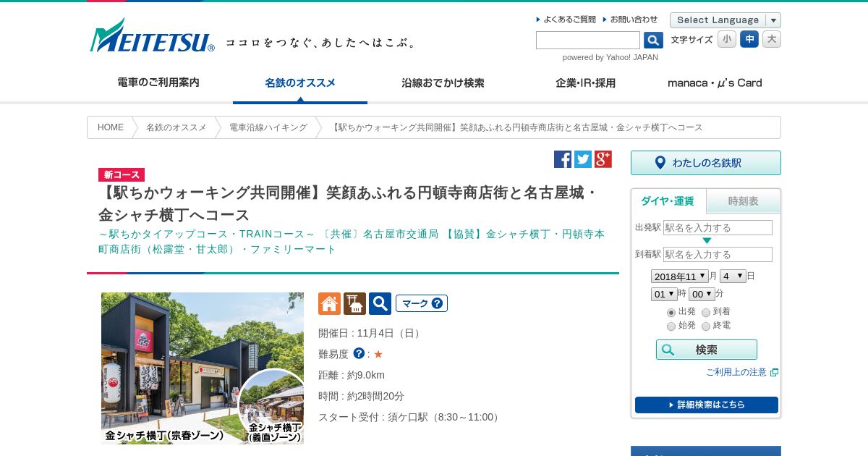
Task: Click the 金シャチ横丁 course photo
Action: 203,368
